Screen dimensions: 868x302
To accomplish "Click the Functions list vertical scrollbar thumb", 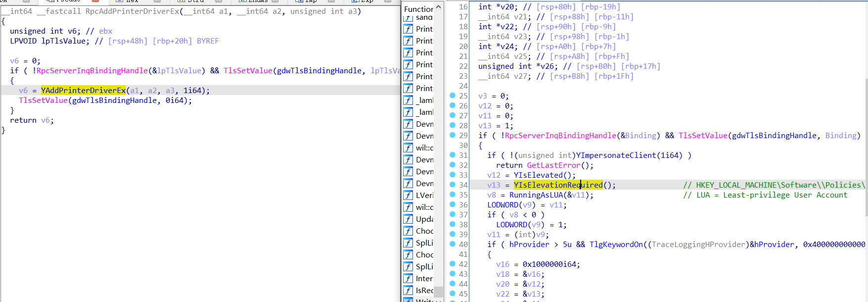I will 438,292.
